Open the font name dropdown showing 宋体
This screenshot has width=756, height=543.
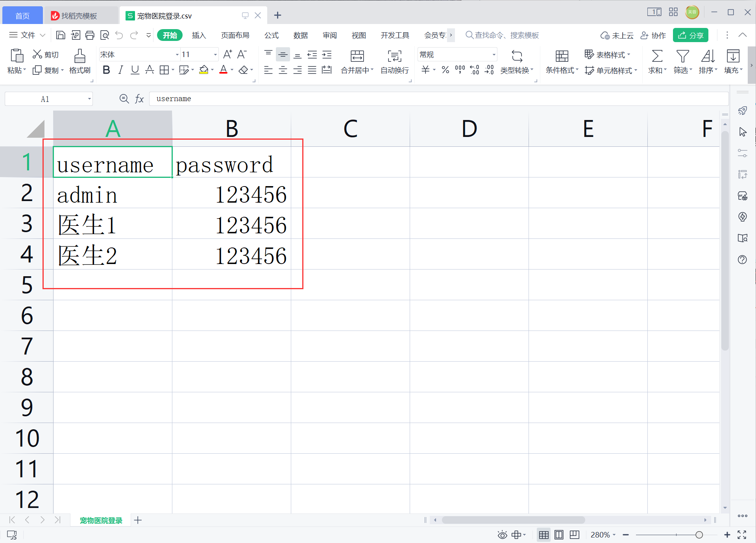pyautogui.click(x=177, y=55)
